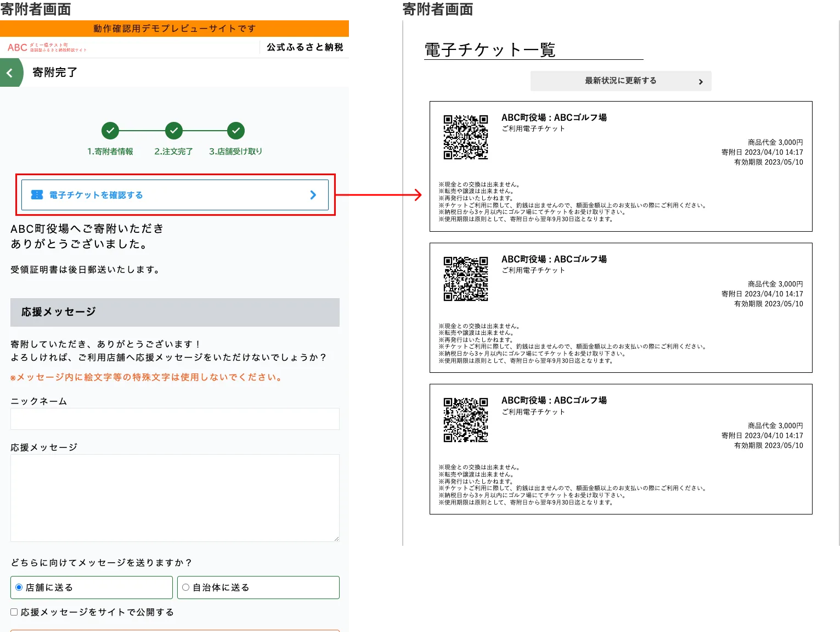The height and width of the screenshot is (632, 840).
Task: Check 応援メッセージをサイトで公開する
Action: (14, 611)
